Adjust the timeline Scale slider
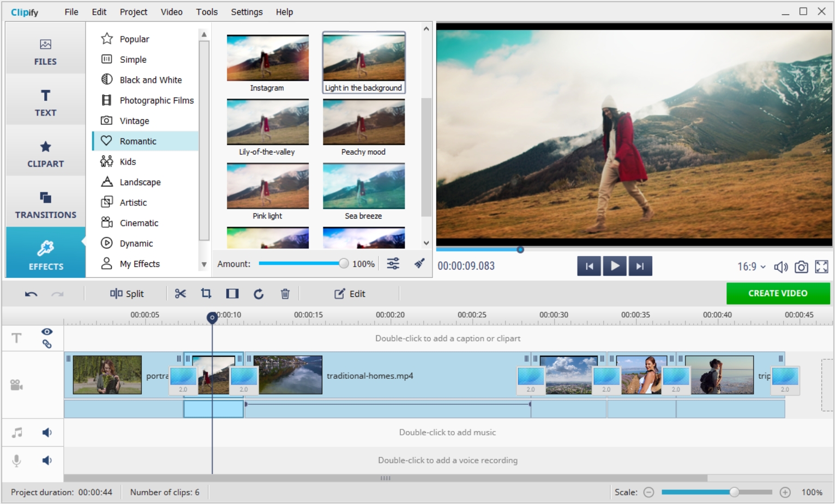 (x=735, y=491)
